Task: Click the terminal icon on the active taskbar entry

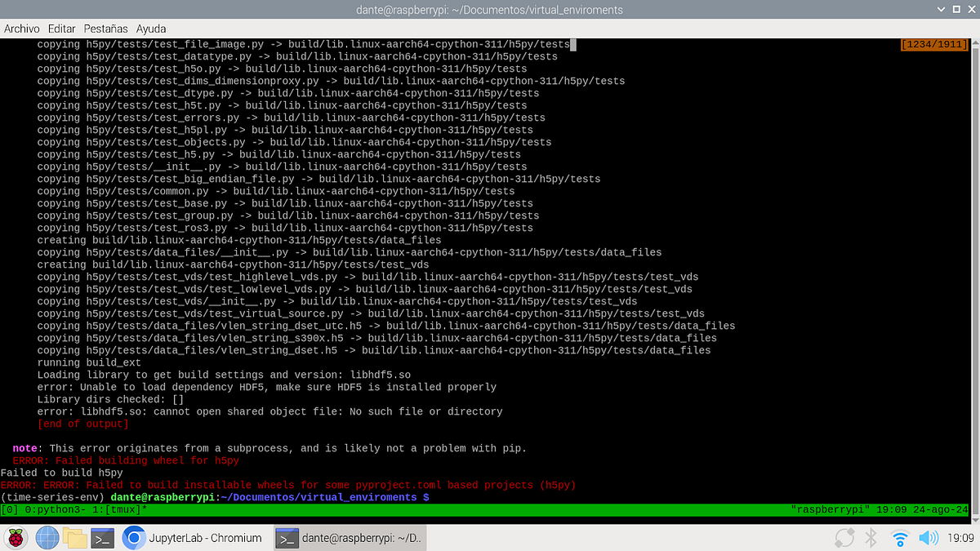Action: point(287,538)
